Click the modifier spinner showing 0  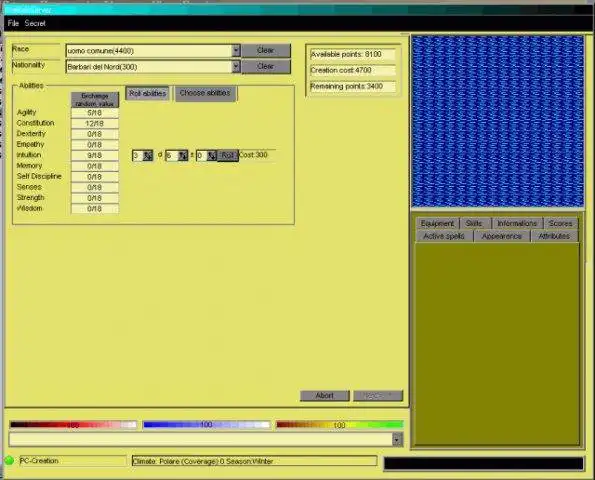pos(206,156)
